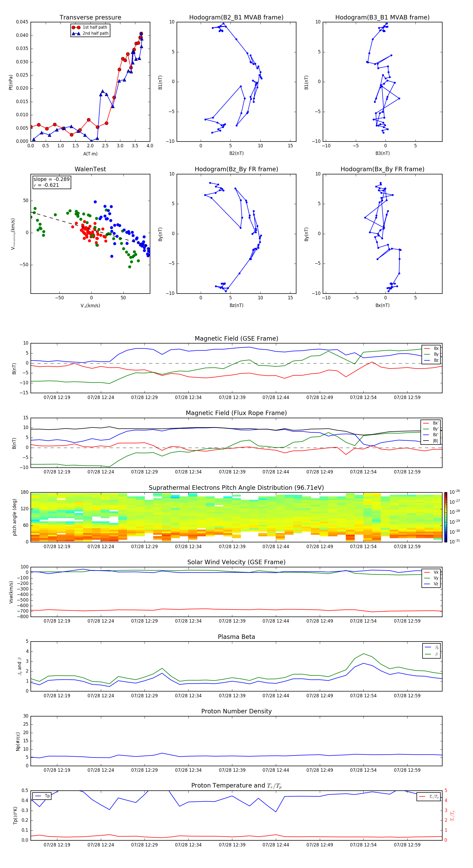Click 'Magnetic Field (GSE Frame)' title
Image resolution: width=473 pixels, height=868 pixels.
click(x=236, y=339)
